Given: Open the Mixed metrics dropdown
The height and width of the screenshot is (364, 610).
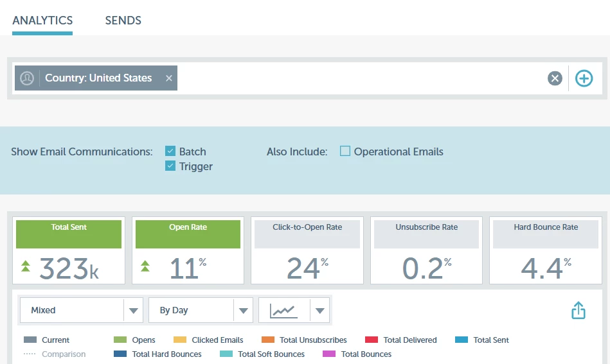Looking at the screenshot, I should coord(81,310).
